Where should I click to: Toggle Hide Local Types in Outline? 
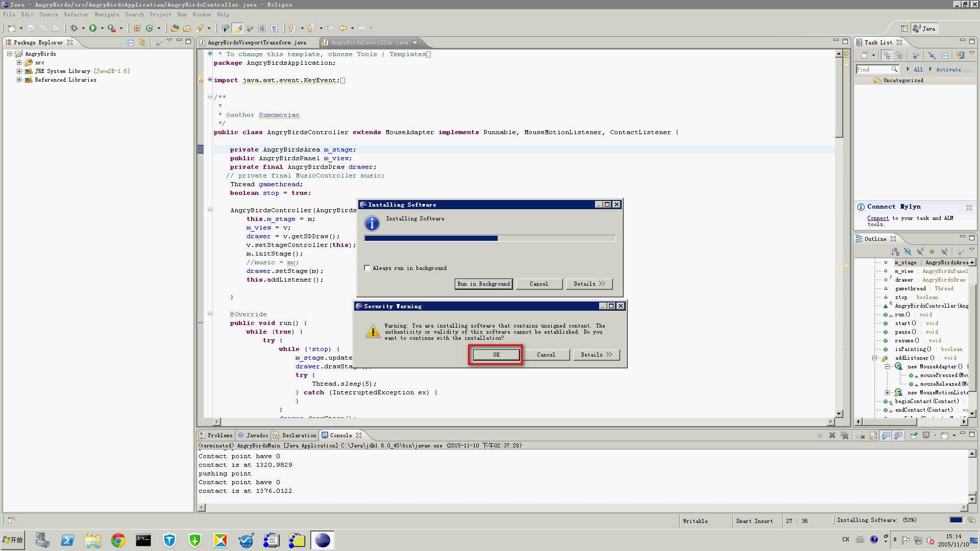click(944, 252)
